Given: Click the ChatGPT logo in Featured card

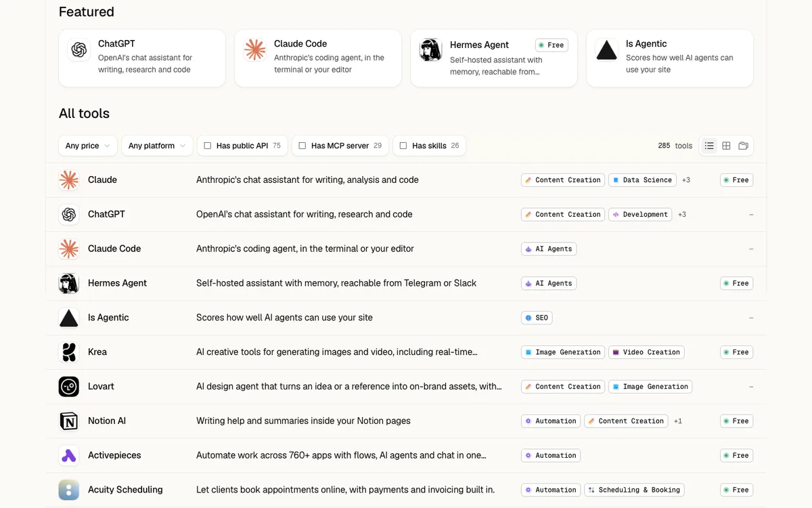Looking at the screenshot, I should tap(79, 50).
